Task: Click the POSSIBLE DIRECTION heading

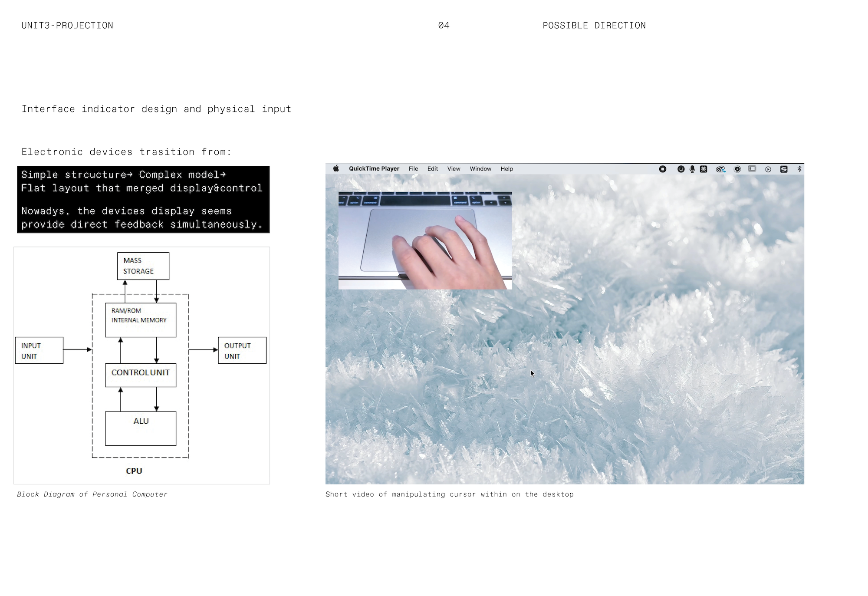Action: [594, 26]
